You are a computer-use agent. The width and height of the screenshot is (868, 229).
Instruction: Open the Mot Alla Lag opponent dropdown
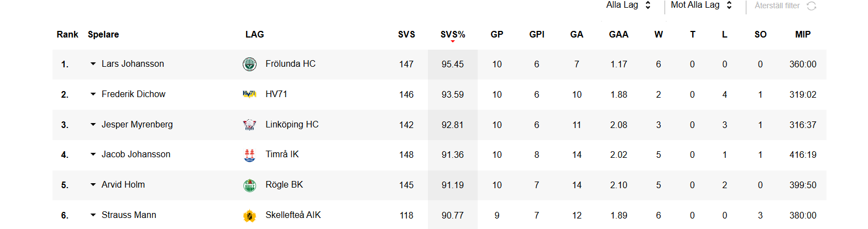point(701,5)
